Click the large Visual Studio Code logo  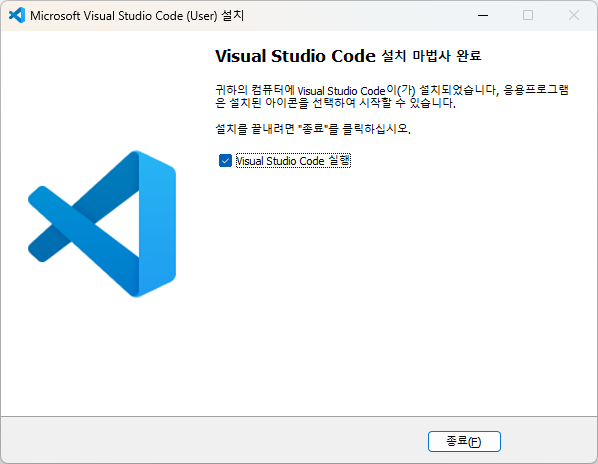(x=102, y=224)
